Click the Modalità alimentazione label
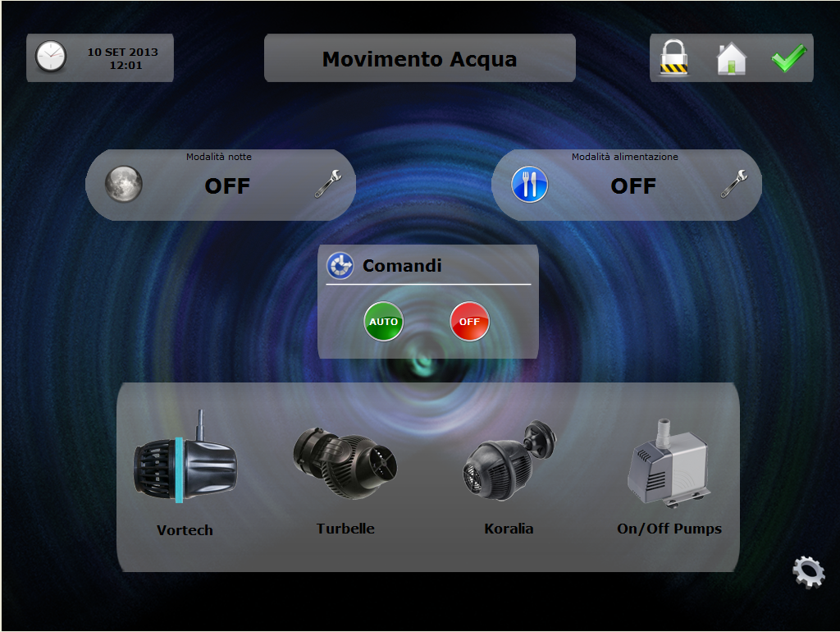 coord(624,157)
